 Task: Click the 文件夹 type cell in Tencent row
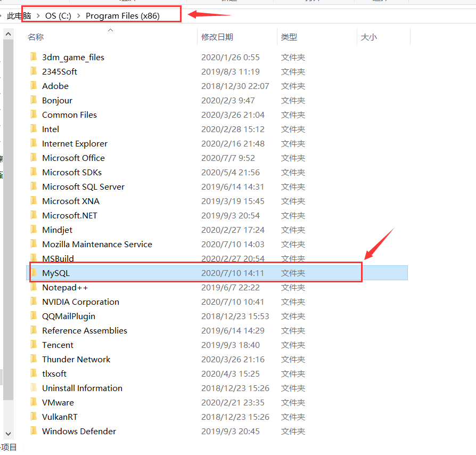(x=293, y=345)
